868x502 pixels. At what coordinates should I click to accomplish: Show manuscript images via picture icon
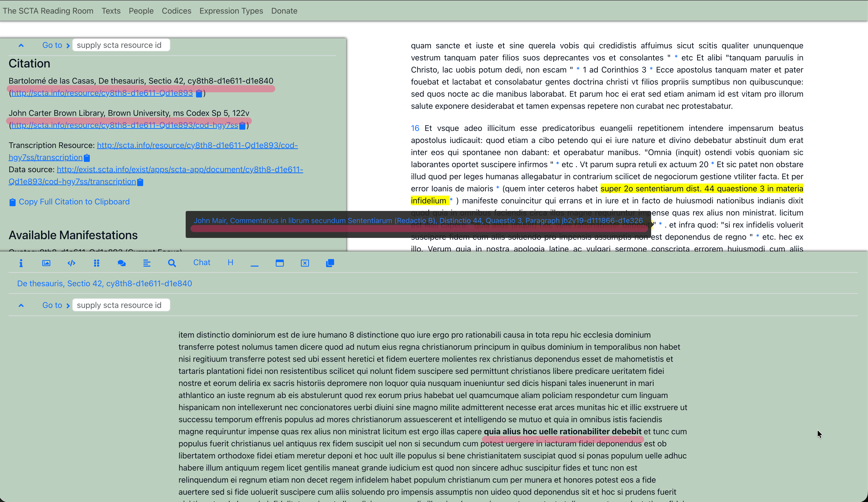pos(46,263)
